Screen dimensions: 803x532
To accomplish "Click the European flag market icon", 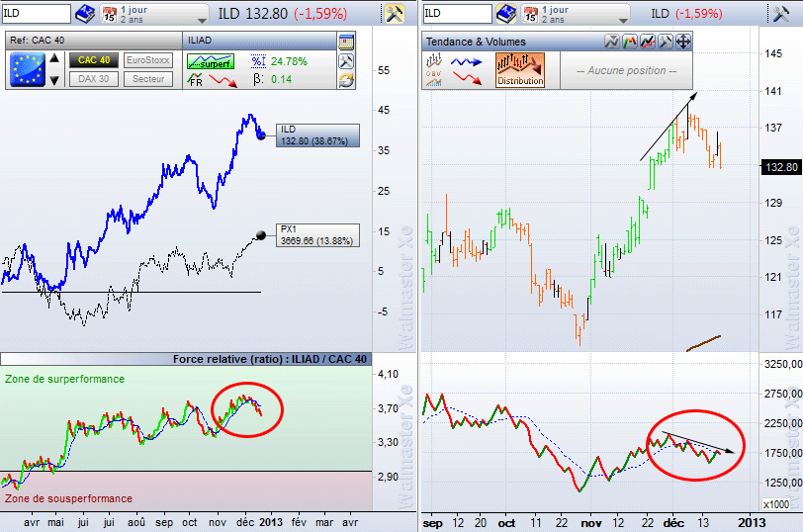I will click(x=28, y=69).
